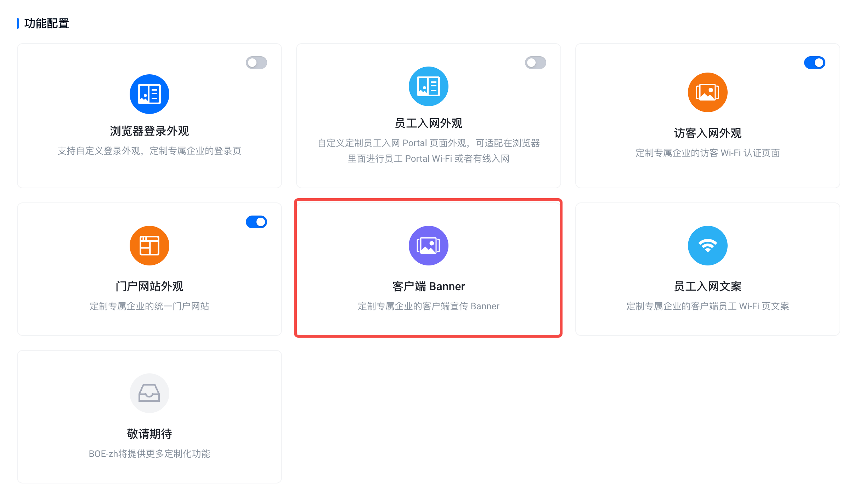Click the purple 客户端 Banner image icon
This screenshot has width=853, height=504.
[428, 246]
